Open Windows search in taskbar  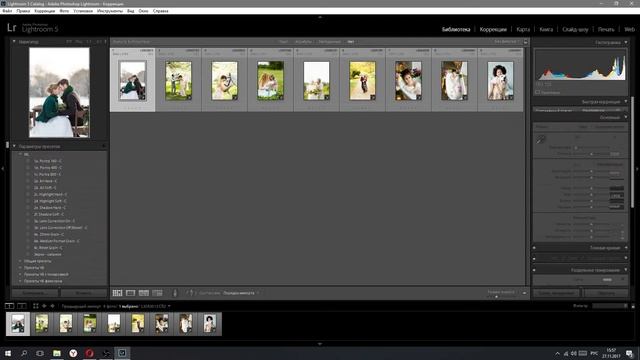coord(24,353)
